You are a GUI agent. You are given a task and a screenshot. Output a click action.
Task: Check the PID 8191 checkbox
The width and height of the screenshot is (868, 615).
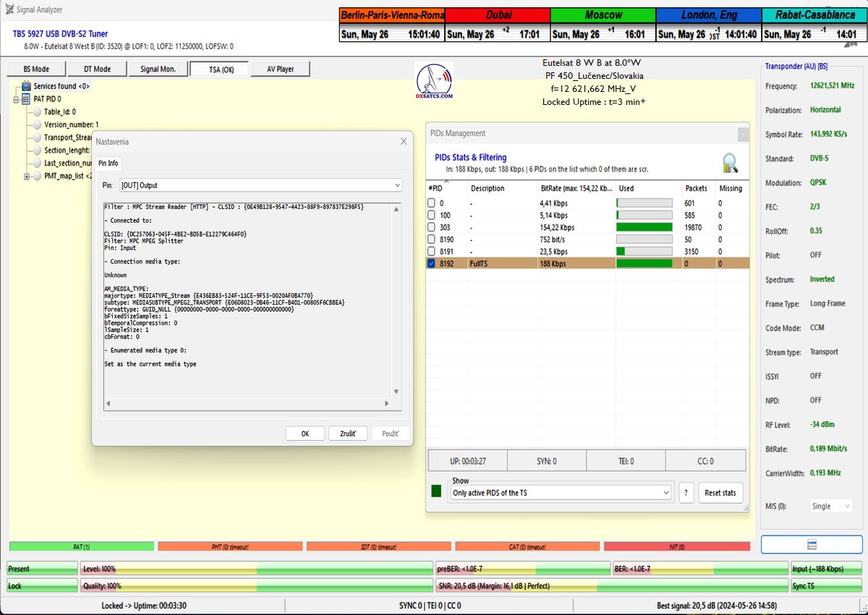point(432,252)
